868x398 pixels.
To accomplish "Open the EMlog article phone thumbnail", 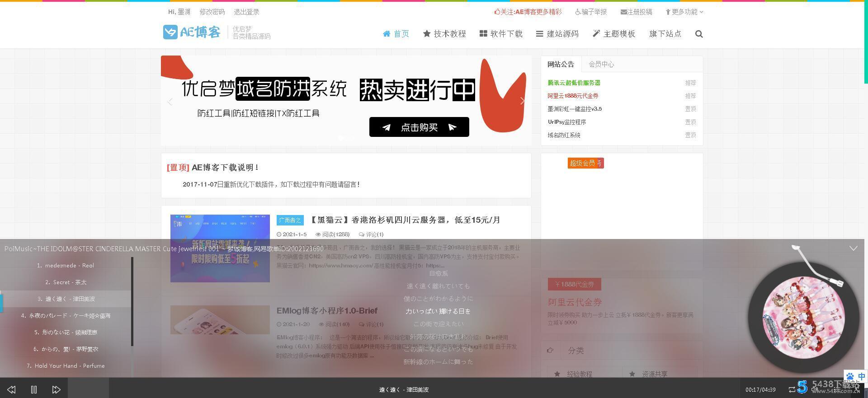I will 220,320.
